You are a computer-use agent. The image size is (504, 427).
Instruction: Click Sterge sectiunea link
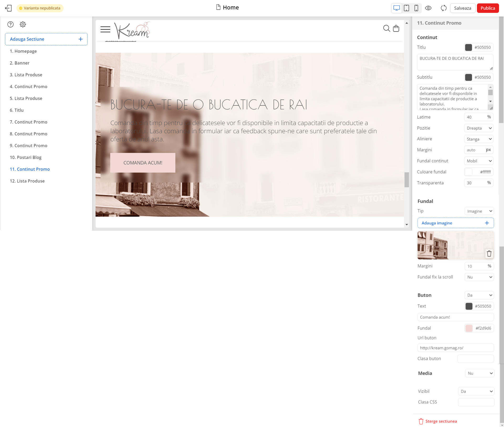(441, 421)
